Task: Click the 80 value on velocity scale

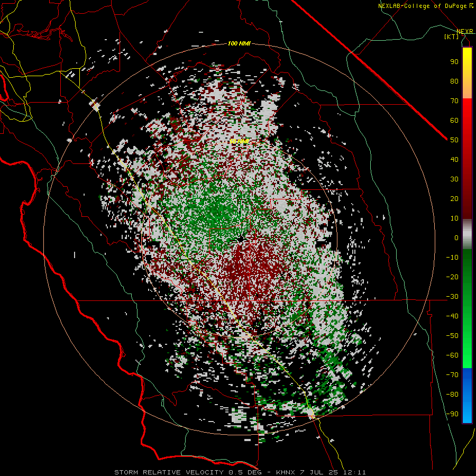Action: [454, 81]
